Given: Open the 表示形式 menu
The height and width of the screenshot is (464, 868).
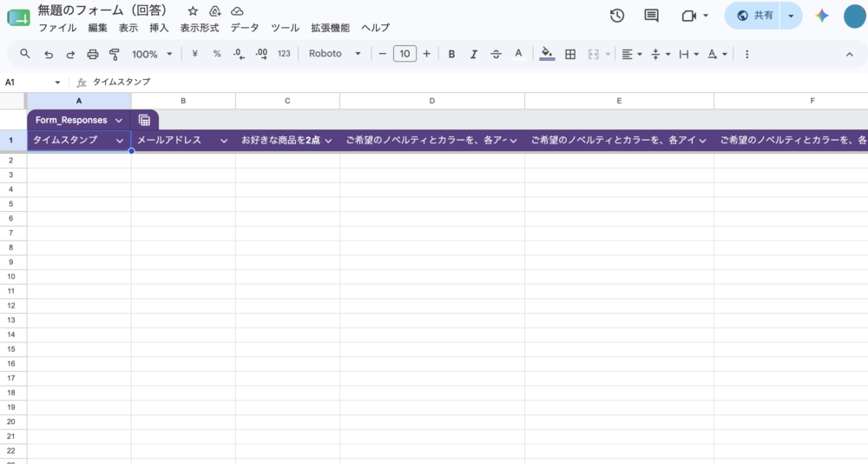Looking at the screenshot, I should point(200,28).
